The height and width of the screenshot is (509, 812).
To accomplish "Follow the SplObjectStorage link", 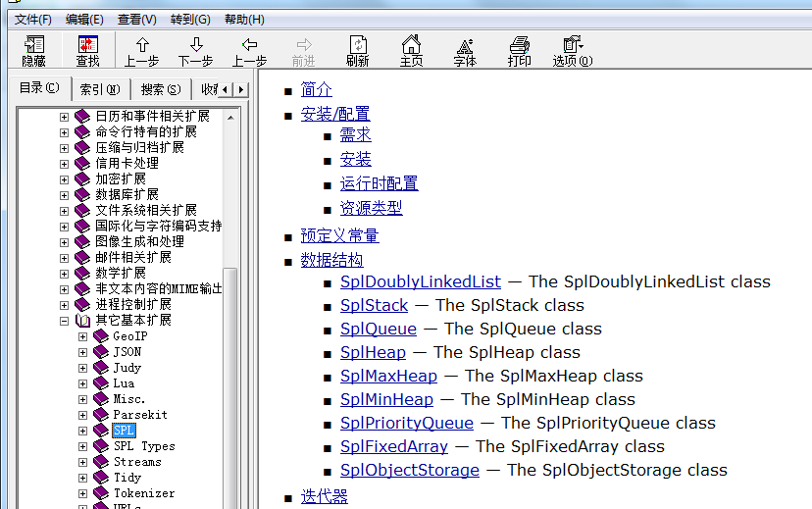I will pyautogui.click(x=410, y=470).
